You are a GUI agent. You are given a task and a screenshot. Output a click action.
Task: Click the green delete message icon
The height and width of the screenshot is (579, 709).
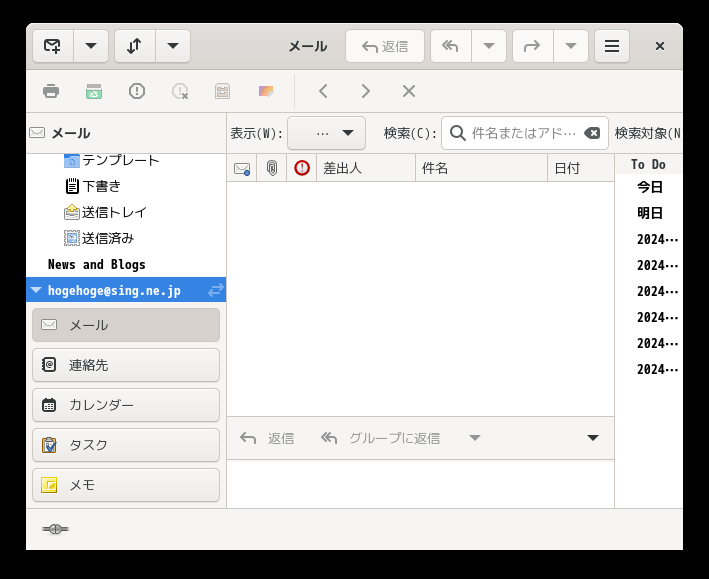tap(94, 91)
